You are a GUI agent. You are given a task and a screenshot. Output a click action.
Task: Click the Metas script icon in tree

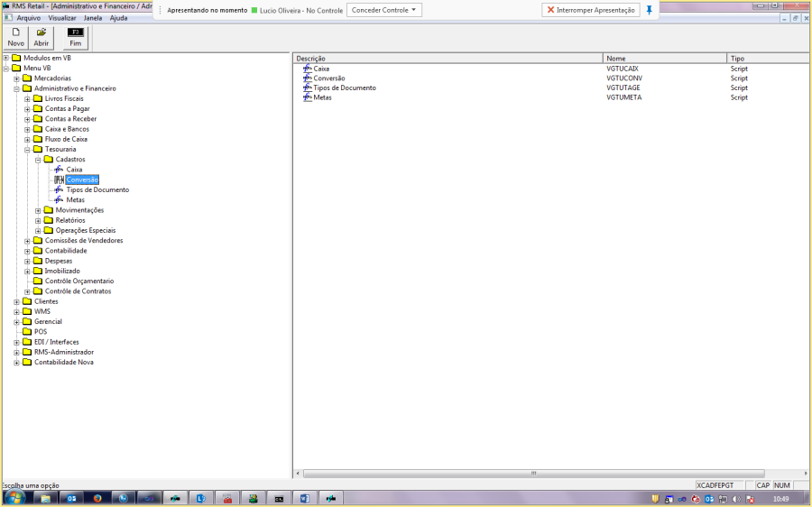pos(59,200)
